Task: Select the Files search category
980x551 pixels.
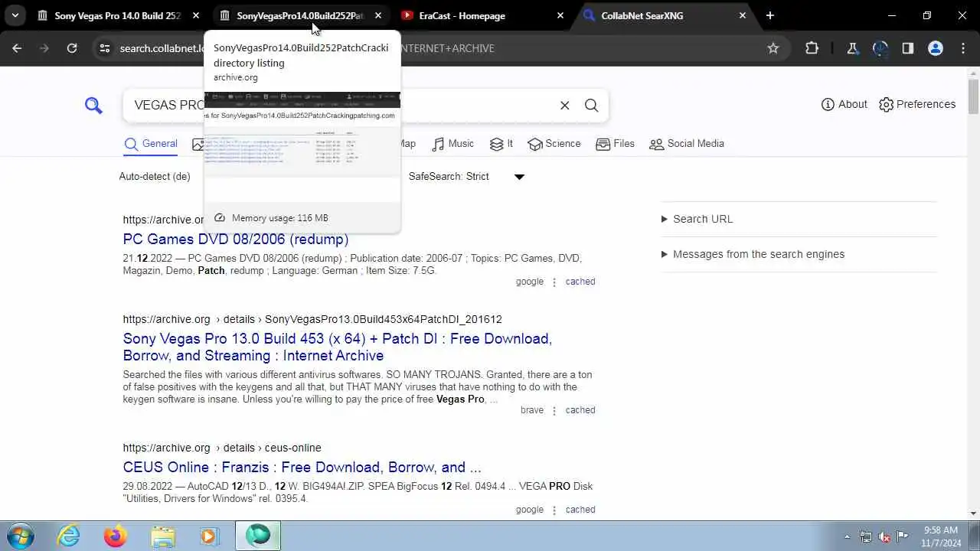Action: (x=616, y=144)
